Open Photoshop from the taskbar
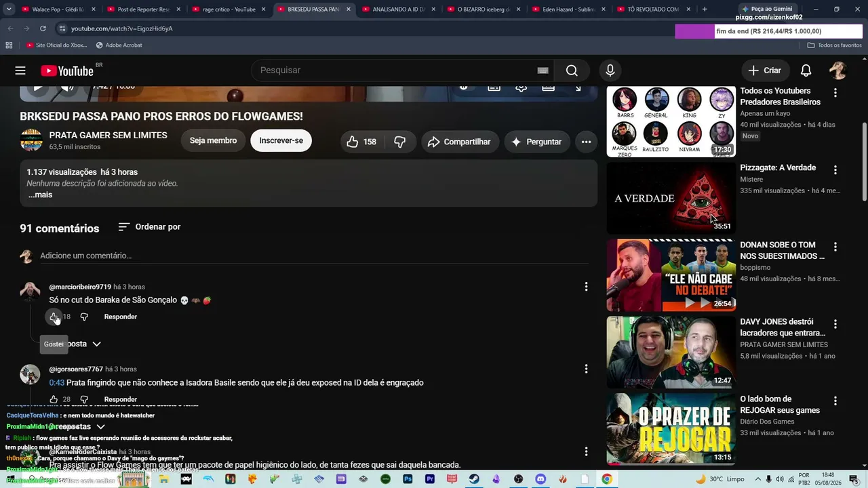The width and height of the screenshot is (868, 488). click(x=408, y=479)
